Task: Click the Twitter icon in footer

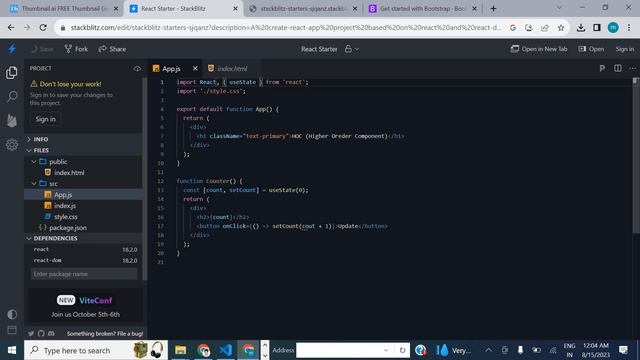Action: 31,333
